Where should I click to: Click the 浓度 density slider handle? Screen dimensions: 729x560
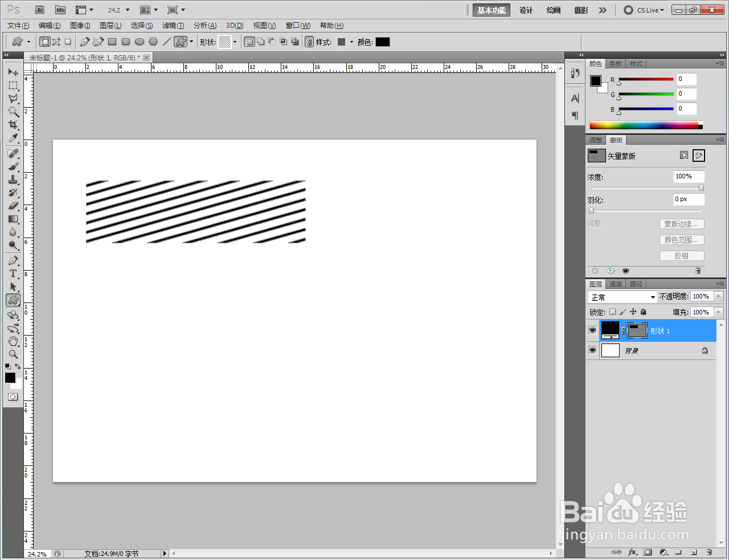pos(701,187)
